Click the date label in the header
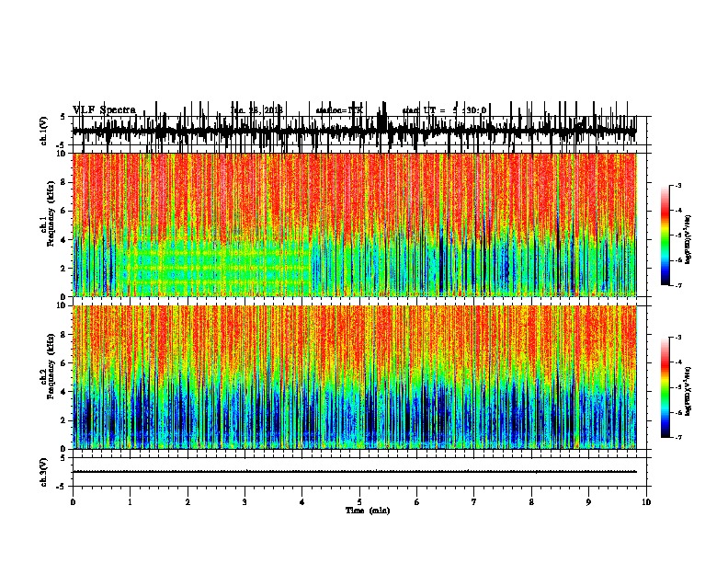 pos(256,110)
